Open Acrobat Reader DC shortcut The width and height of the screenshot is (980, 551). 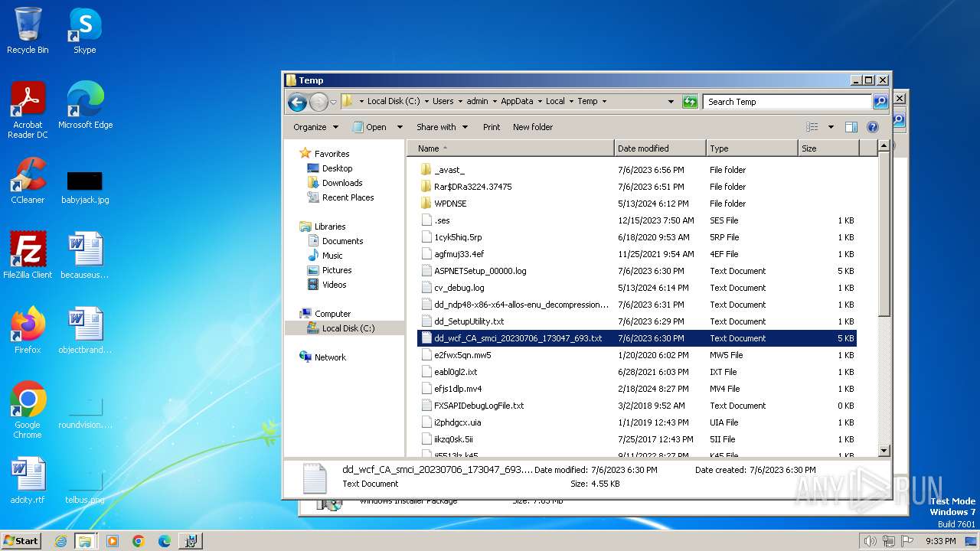(x=28, y=110)
